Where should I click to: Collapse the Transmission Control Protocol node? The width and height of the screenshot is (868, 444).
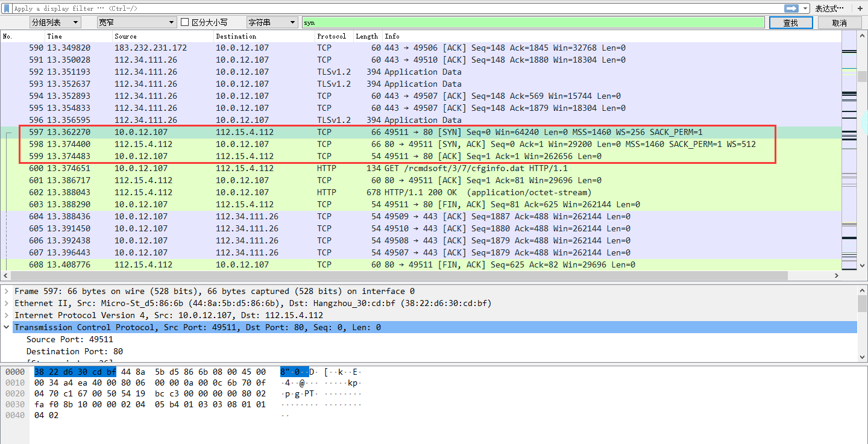tap(7, 327)
